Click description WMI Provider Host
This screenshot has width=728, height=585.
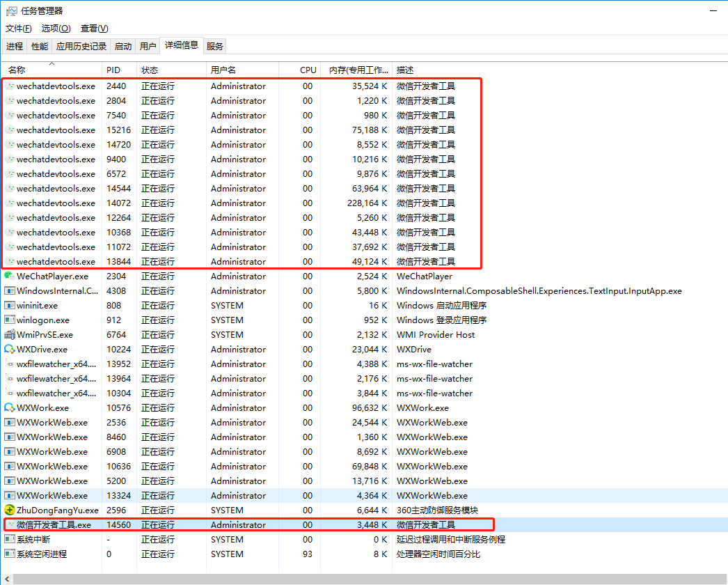(436, 334)
